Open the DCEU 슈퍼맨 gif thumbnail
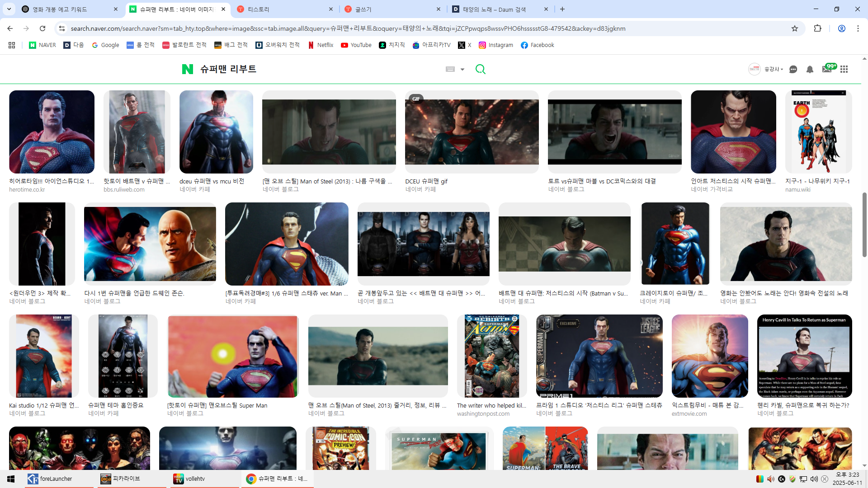 pos(472,132)
